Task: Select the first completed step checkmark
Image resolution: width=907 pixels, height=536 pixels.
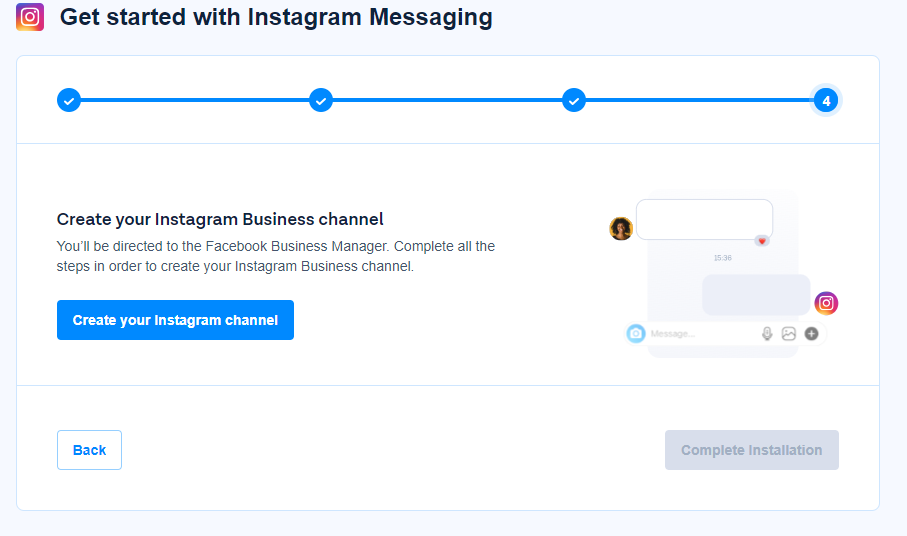Action: (69, 101)
